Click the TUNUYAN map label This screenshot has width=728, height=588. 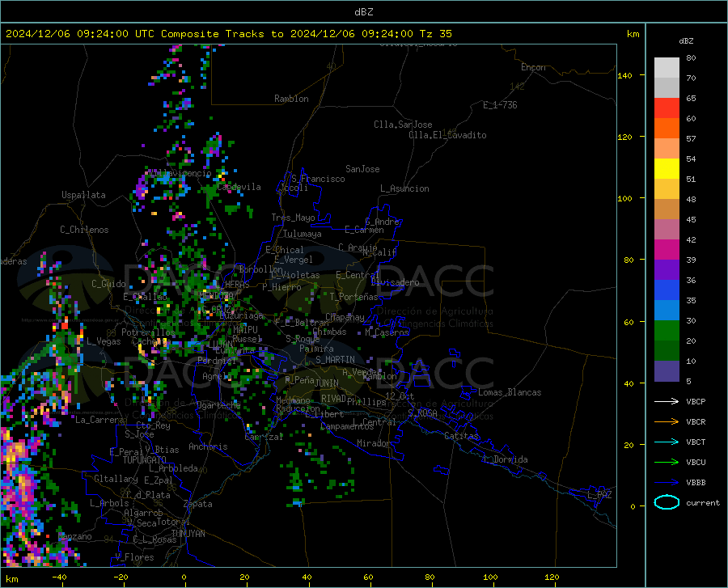(188, 533)
